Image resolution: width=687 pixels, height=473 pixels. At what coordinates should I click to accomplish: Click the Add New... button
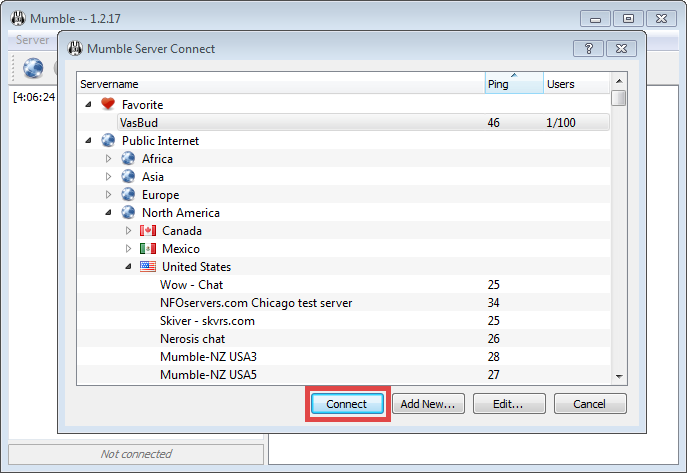[x=427, y=404]
